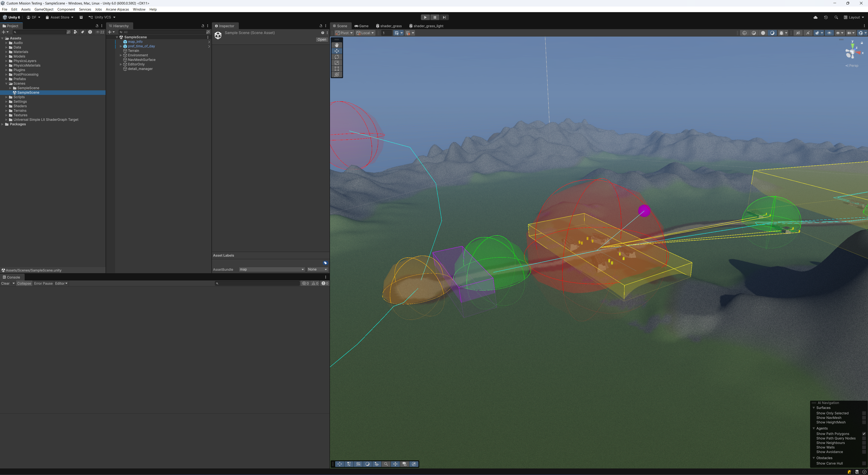Select the Scale tool in scene toolbar

click(x=336, y=63)
